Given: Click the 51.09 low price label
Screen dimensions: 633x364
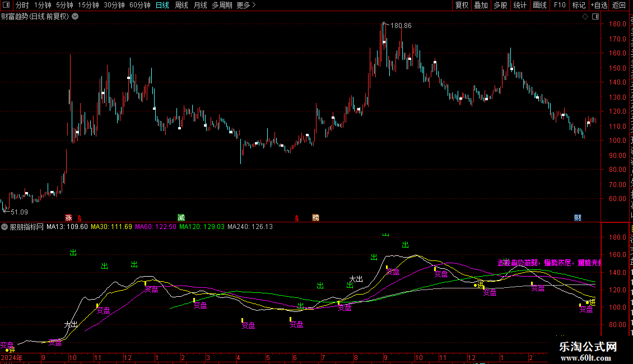Looking at the screenshot, I should (x=19, y=212).
